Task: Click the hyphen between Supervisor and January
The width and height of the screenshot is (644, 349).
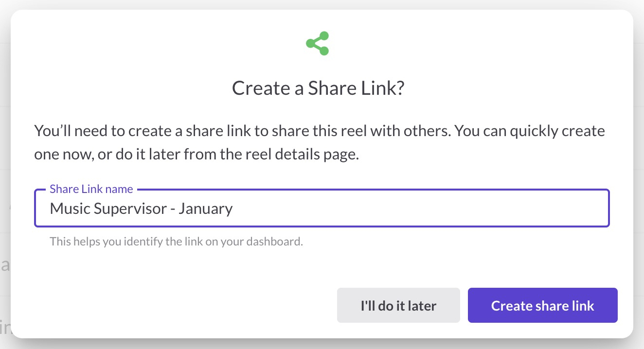Action: pyautogui.click(x=173, y=209)
